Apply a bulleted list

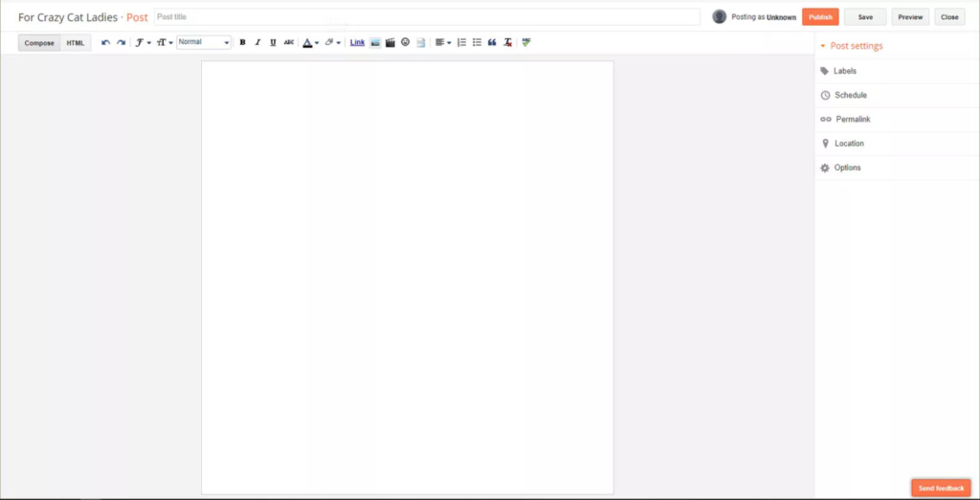click(x=477, y=42)
